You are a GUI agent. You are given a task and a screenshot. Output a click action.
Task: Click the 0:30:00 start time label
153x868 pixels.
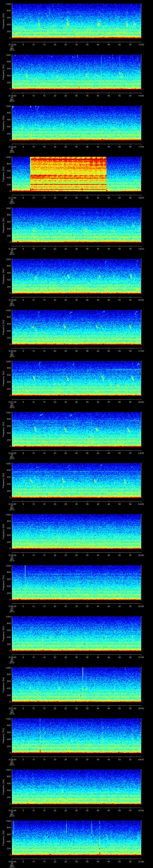12,861
